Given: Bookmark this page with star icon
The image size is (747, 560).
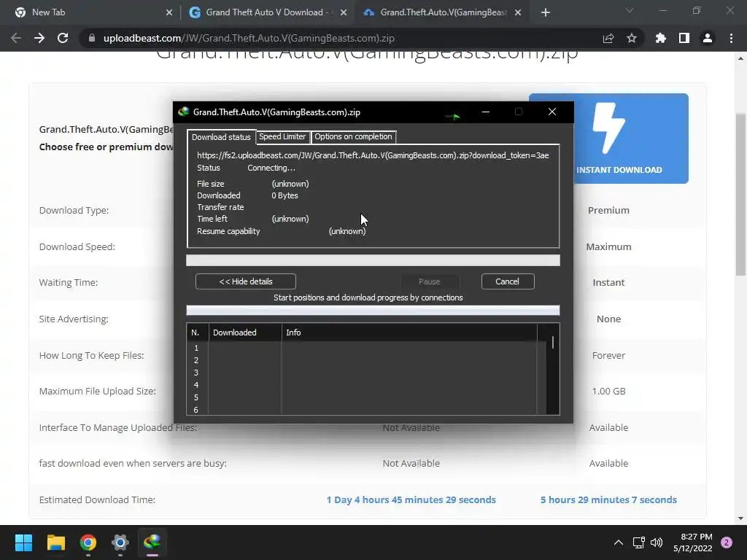Looking at the screenshot, I should tap(632, 38).
